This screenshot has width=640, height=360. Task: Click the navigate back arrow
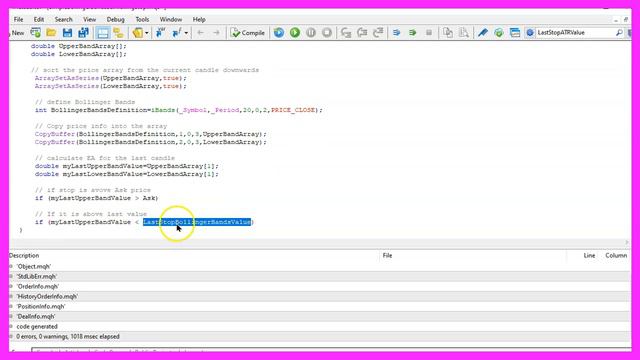200,33
